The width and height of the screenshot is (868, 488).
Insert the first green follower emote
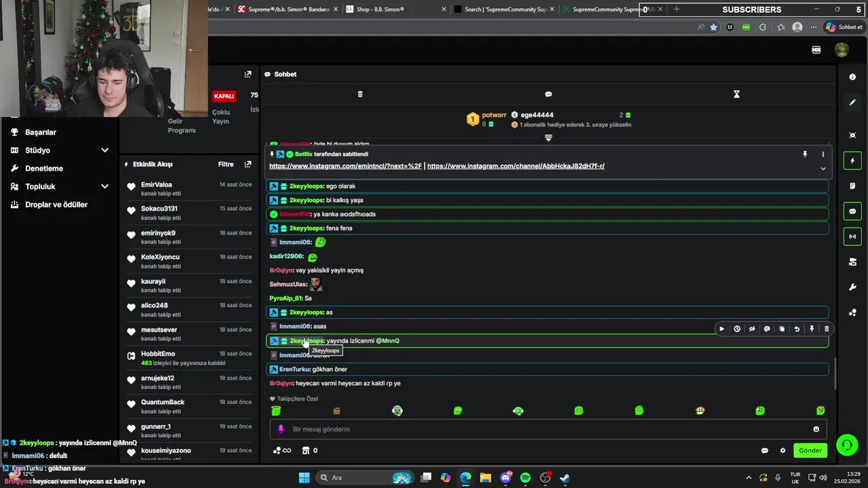click(x=276, y=411)
